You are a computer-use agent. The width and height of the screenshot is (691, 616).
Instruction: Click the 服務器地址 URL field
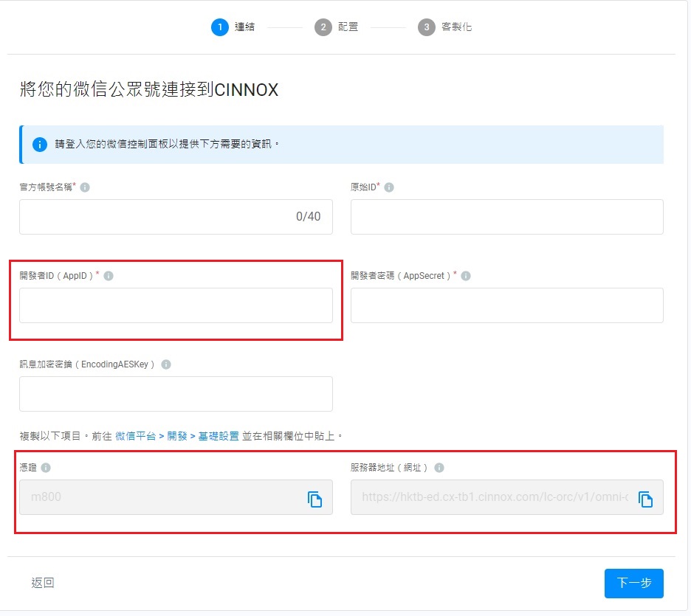[506, 497]
